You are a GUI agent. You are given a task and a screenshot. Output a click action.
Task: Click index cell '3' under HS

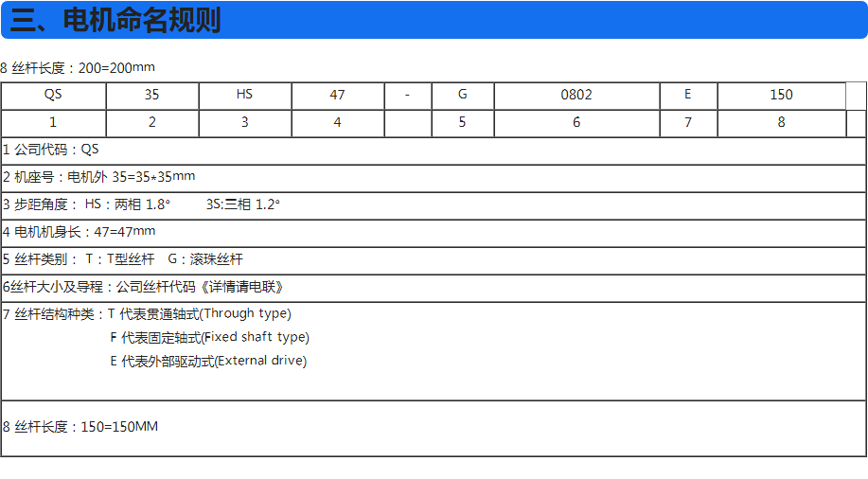[244, 123]
